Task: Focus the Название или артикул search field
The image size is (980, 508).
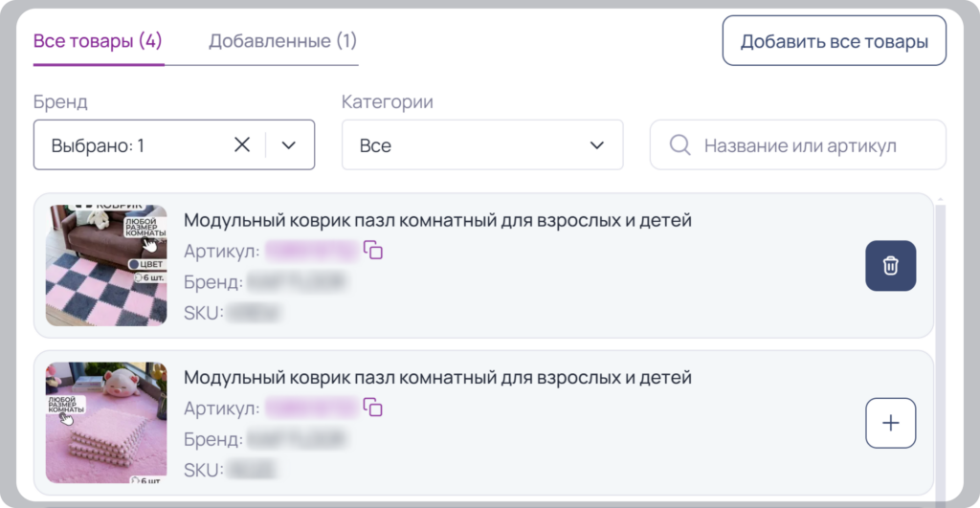Action: tap(798, 145)
